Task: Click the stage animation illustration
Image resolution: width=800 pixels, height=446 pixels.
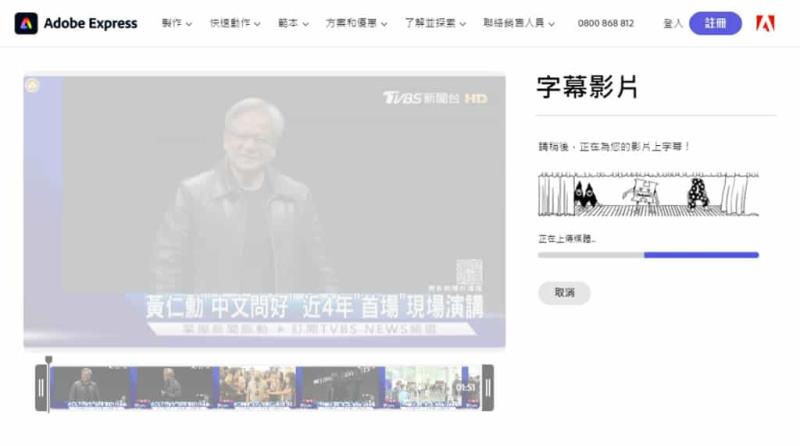Action: [648, 194]
